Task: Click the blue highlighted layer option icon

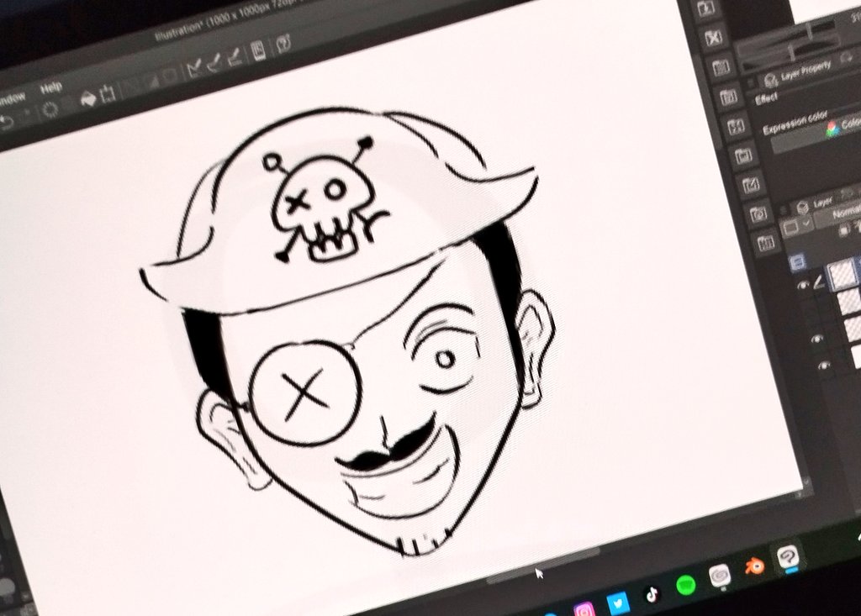Action: tap(798, 262)
